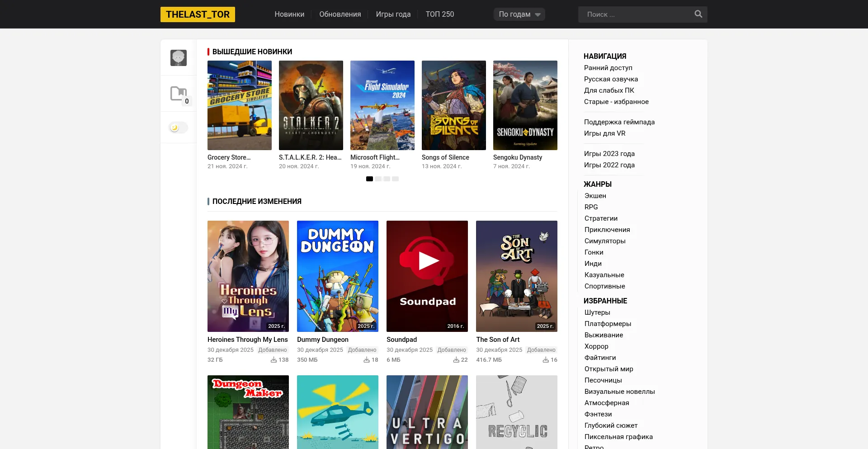This screenshot has width=868, height=449.
Task: Select the fourth carousel page dot
Action: [395, 179]
